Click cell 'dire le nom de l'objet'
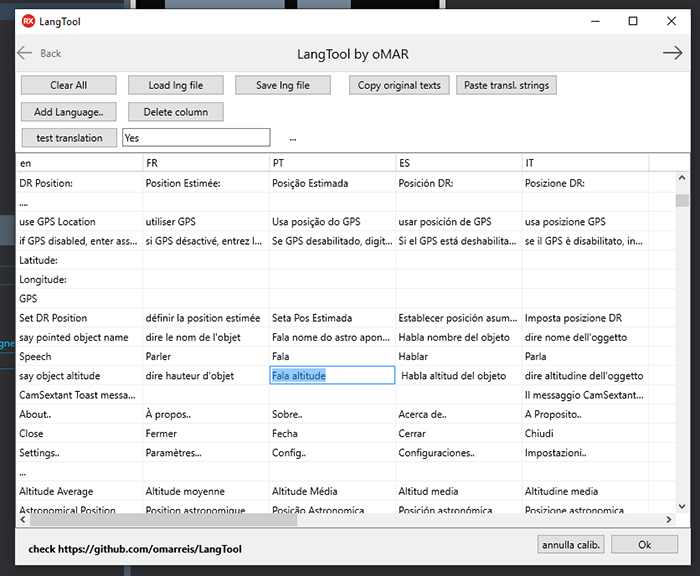 [x=206, y=337]
